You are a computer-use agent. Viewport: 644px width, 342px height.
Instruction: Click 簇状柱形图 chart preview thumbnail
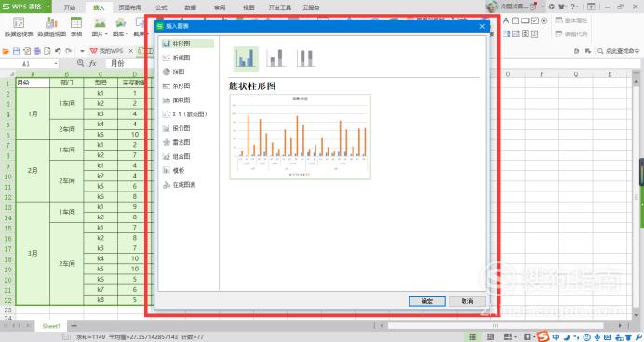tap(301, 137)
